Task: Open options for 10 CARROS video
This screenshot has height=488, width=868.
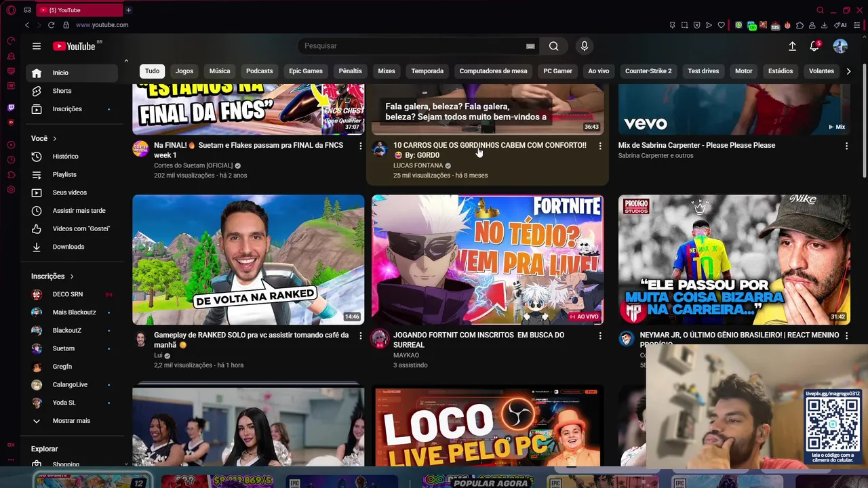Action: 599,146
